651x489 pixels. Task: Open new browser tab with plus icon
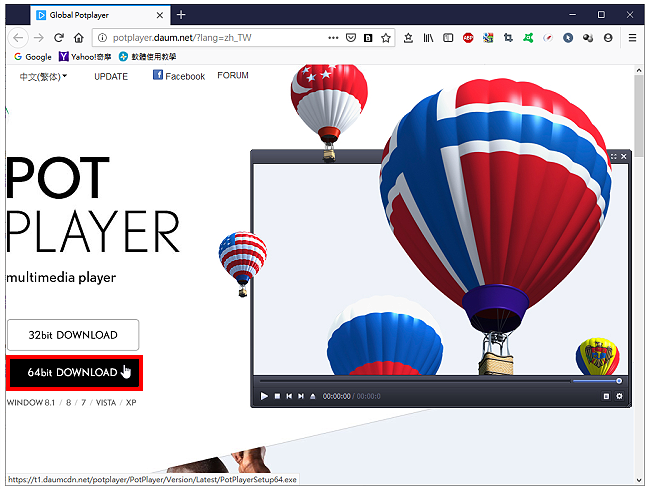tap(181, 15)
